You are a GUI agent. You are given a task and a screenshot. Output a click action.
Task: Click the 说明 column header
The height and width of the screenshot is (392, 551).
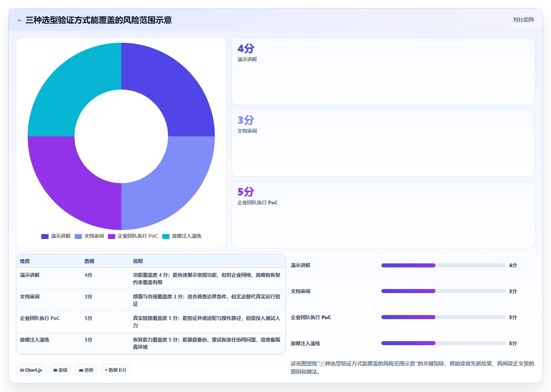(138, 261)
